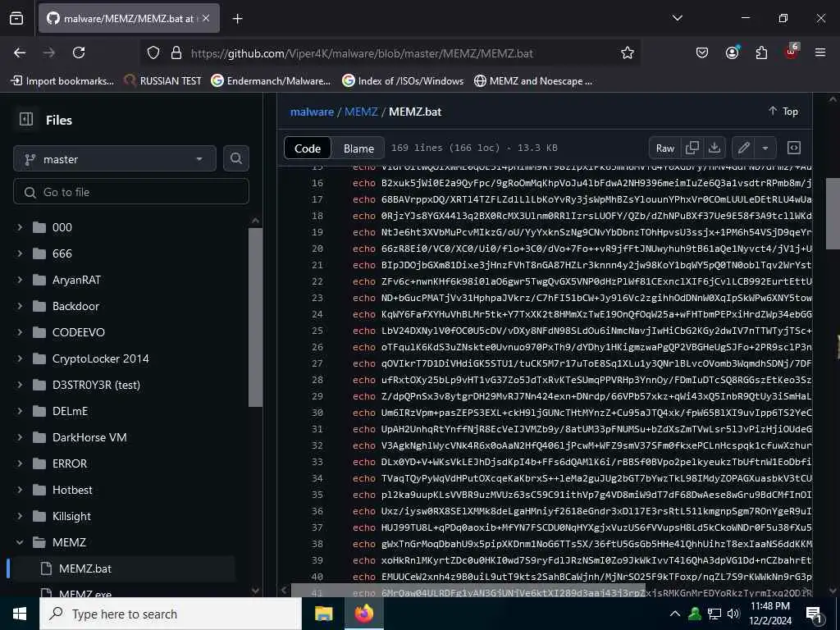
Task: Switch to the Code view tab
Action: coord(308,148)
